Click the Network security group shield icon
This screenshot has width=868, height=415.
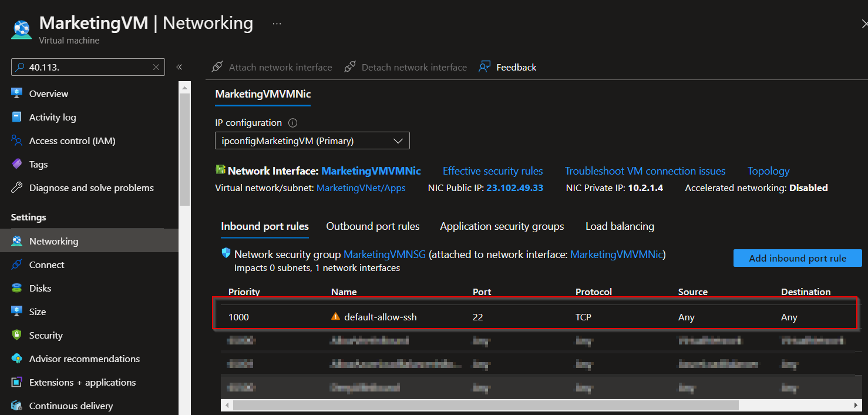click(226, 253)
